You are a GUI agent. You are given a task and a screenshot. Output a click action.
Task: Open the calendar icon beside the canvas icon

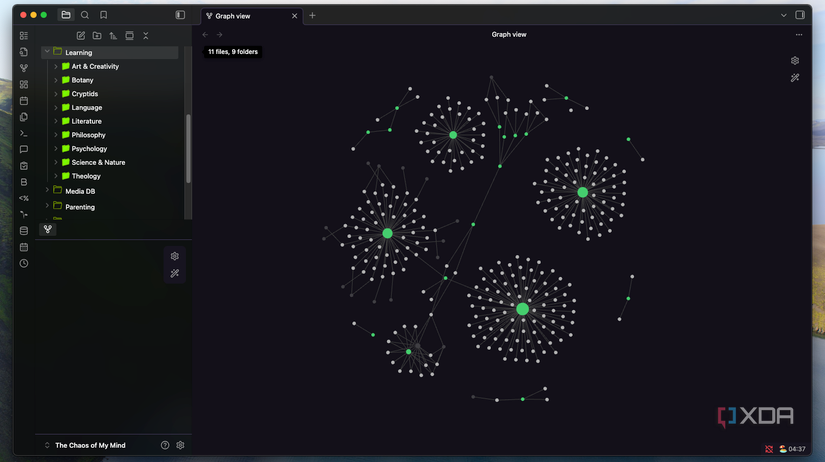point(24,101)
